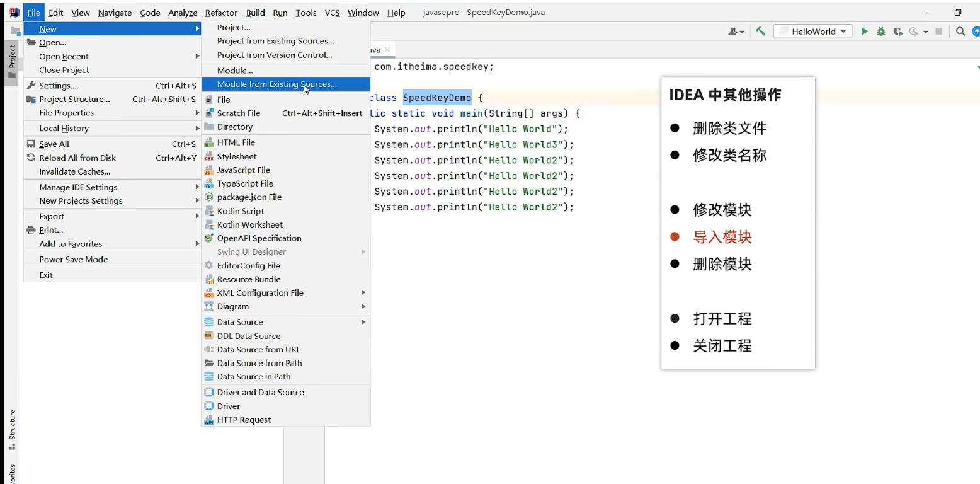This screenshot has width=980, height=484.
Task: Click the Stop square icon
Action: click(x=938, y=31)
